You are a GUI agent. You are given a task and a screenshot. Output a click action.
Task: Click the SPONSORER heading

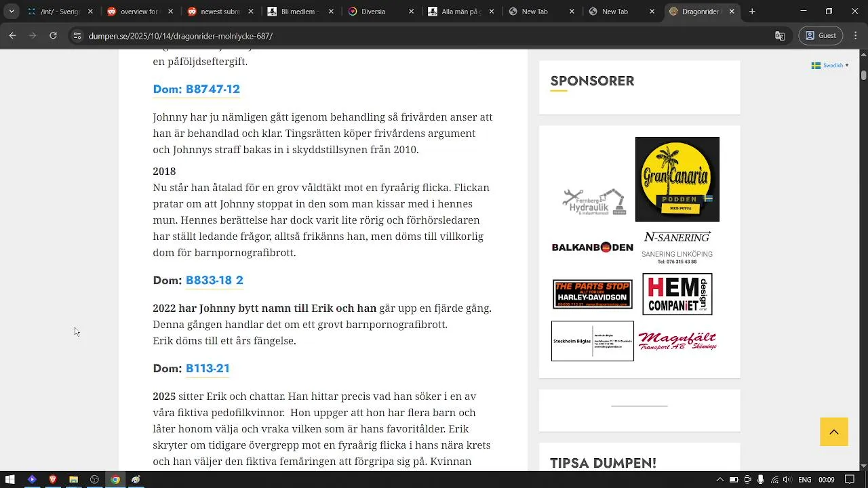(592, 81)
